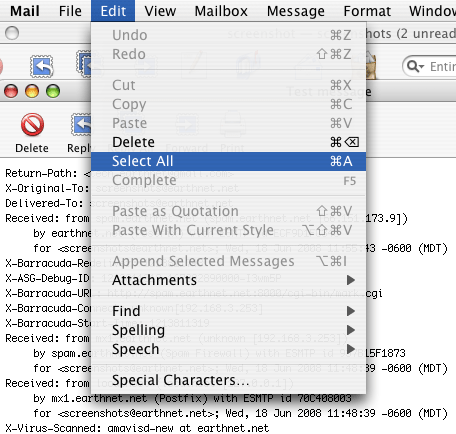The height and width of the screenshot is (434, 456).
Task: Click the reply stamp icon in main toolbar
Action: click(42, 66)
